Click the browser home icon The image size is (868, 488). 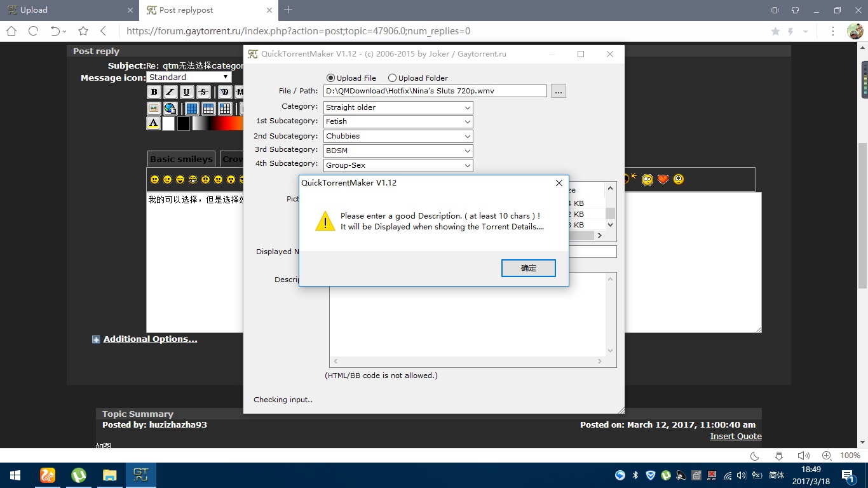click(x=11, y=31)
